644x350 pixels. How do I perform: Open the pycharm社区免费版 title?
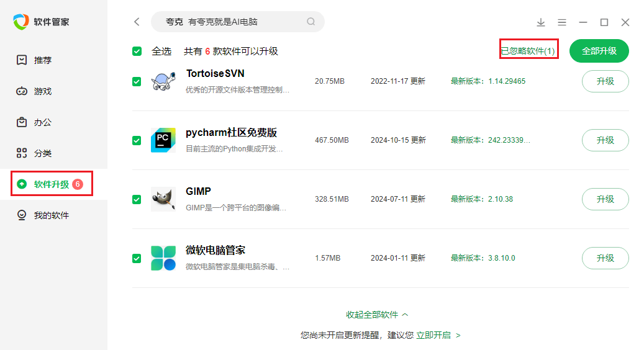tap(231, 133)
